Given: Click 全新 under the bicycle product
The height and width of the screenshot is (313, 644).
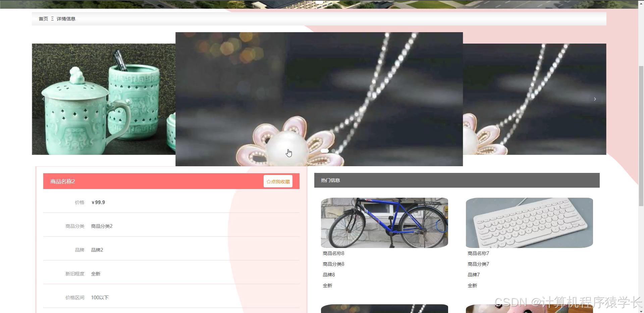Looking at the screenshot, I should [327, 286].
